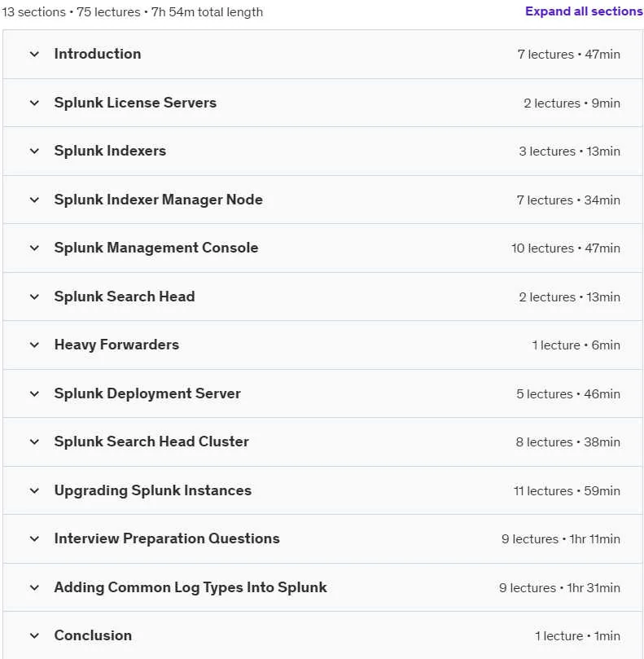Viewport: 644px width, 659px height.
Task: Click 10 lectures 47min label
Action: 566,248
